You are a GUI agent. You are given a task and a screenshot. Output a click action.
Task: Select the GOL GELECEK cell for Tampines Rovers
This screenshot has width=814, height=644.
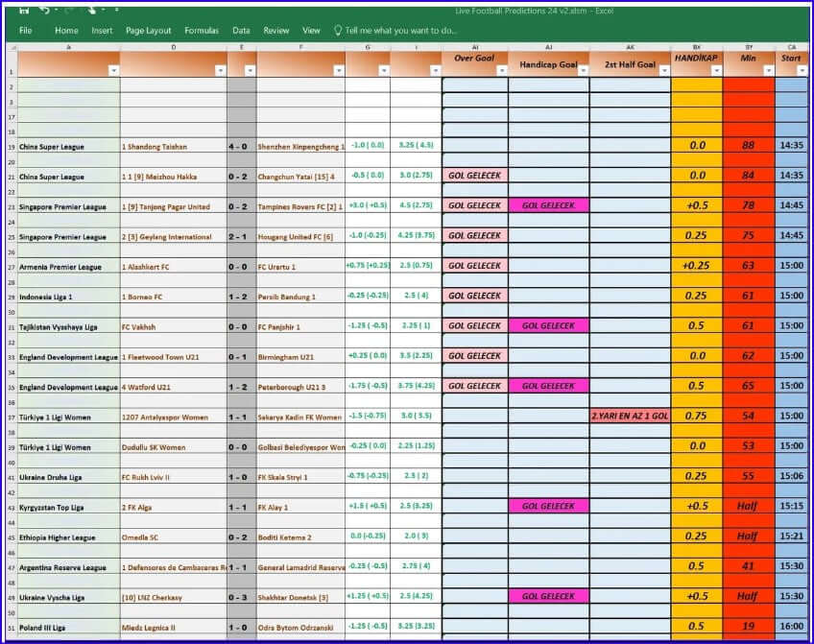476,205
